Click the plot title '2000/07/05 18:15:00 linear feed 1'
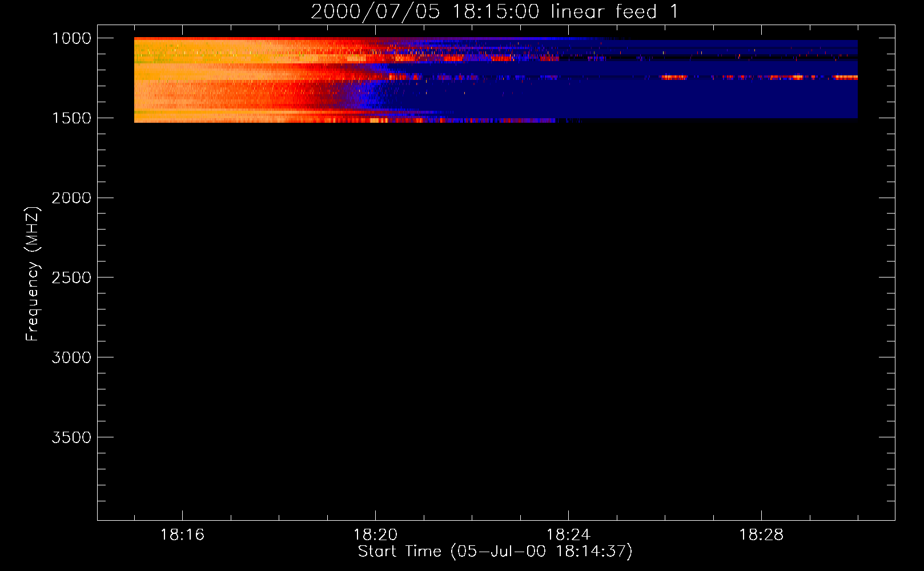The width and height of the screenshot is (924, 571). tap(495, 11)
